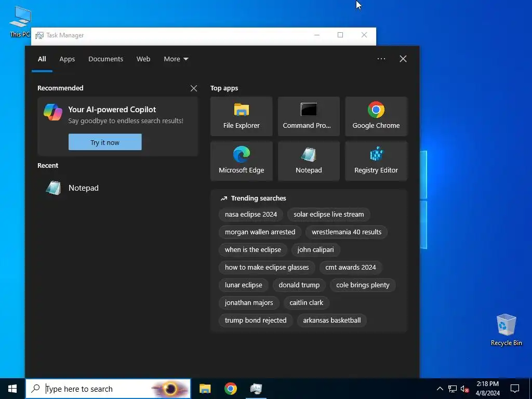Open the search panel options (three dots)
This screenshot has height=399, width=532.
(381, 59)
